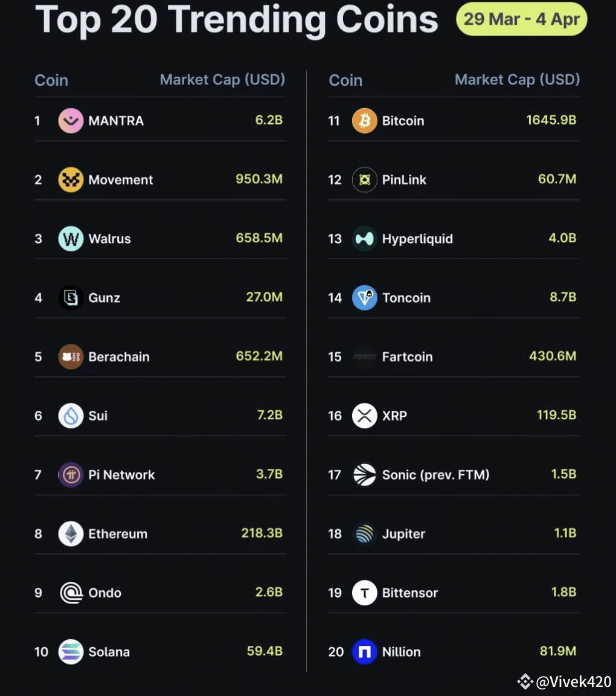Open the Toncoin blue icon
This screenshot has height=696, width=616.
click(x=365, y=298)
